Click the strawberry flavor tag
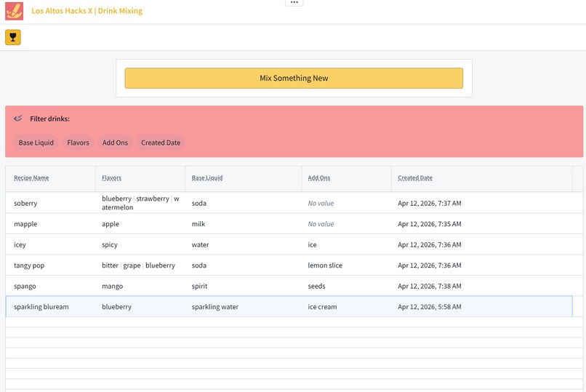Screen dimensions: 586x392 (153, 199)
